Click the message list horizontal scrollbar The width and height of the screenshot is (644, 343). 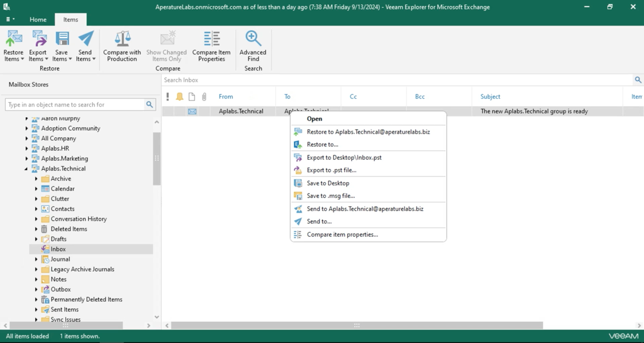click(357, 325)
